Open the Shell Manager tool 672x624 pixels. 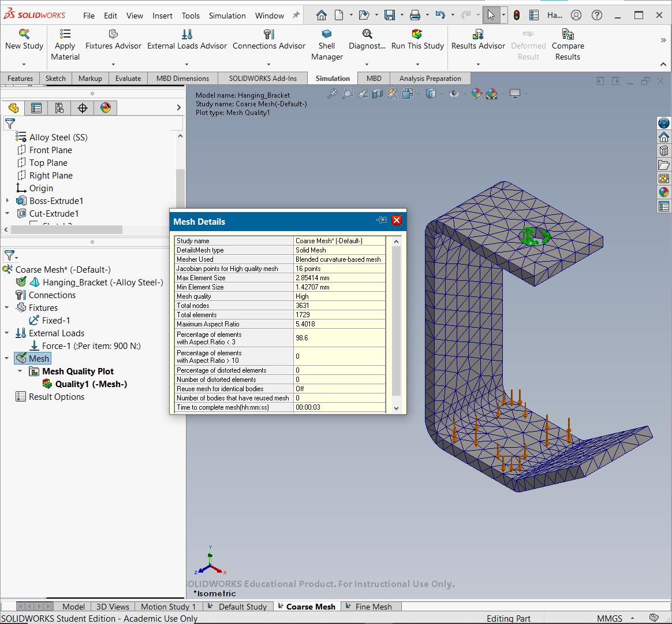(x=327, y=46)
